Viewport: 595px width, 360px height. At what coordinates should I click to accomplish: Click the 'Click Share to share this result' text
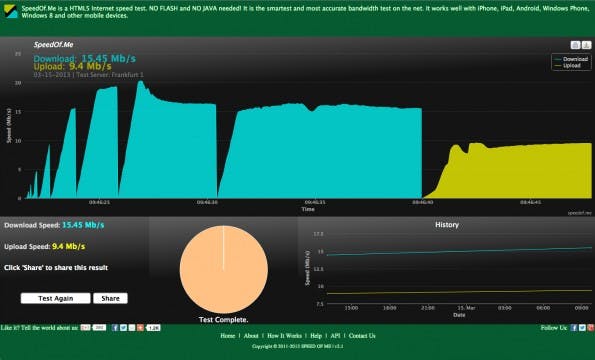click(56, 268)
